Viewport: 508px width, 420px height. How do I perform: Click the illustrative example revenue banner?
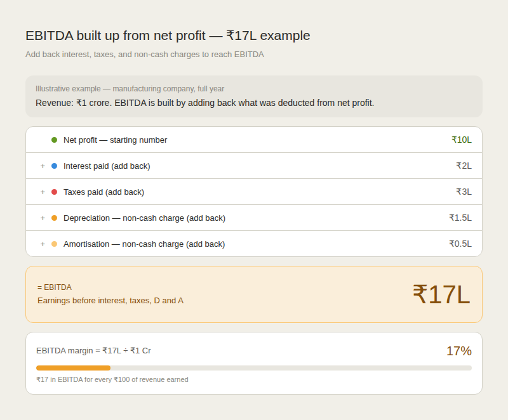click(x=254, y=96)
